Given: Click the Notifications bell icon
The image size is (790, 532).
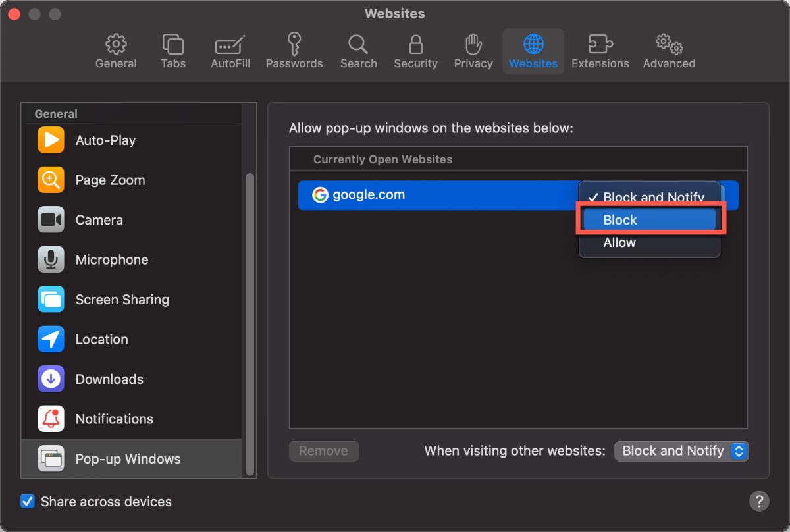Looking at the screenshot, I should click(51, 419).
